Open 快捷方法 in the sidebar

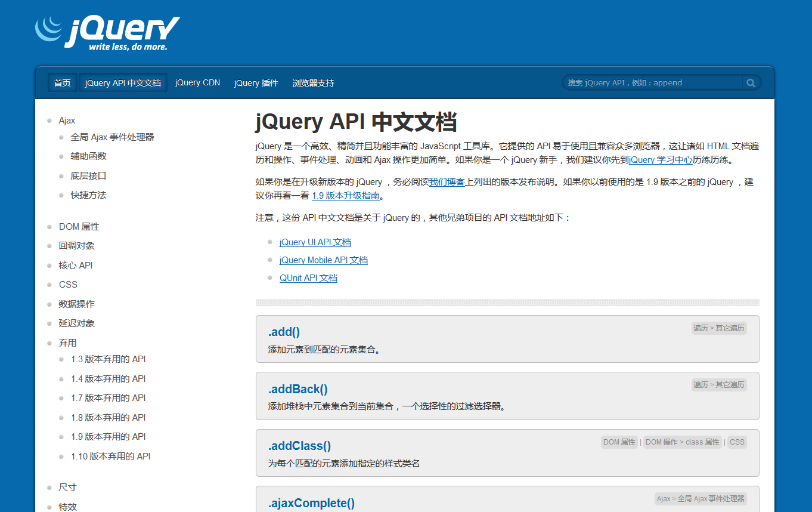pos(88,195)
